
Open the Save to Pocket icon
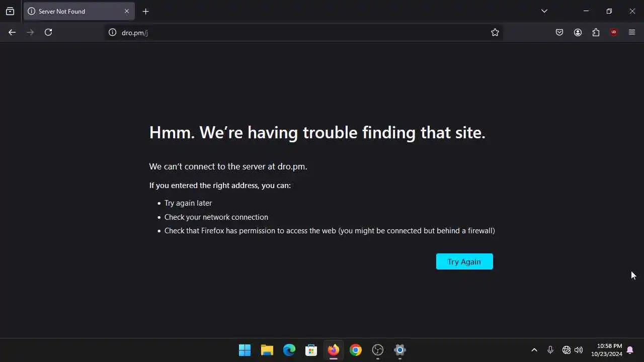click(x=559, y=32)
